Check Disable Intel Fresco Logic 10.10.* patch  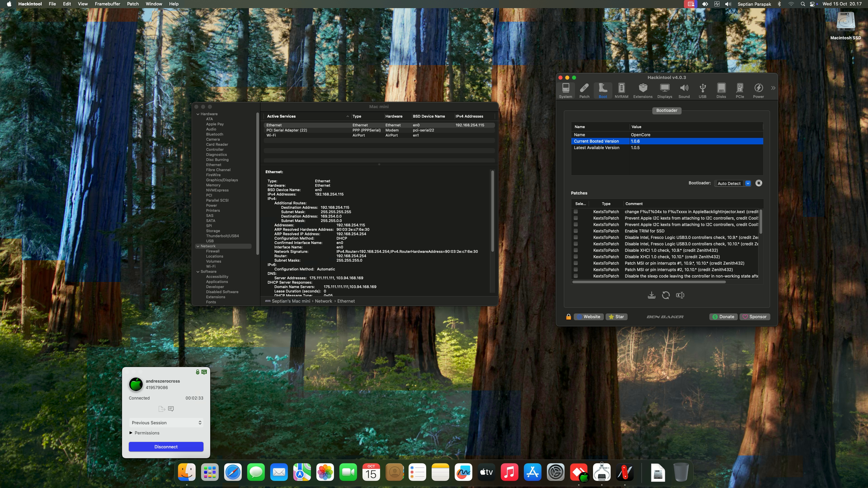tap(576, 244)
